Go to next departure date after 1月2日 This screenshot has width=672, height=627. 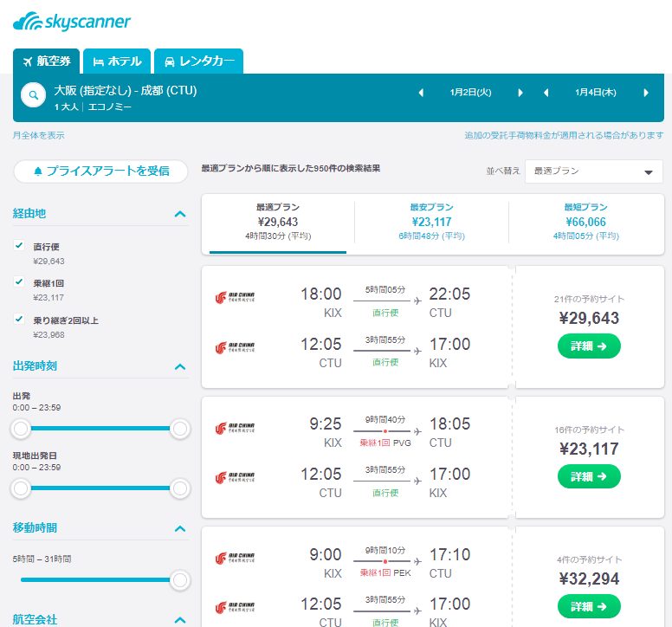click(x=520, y=93)
